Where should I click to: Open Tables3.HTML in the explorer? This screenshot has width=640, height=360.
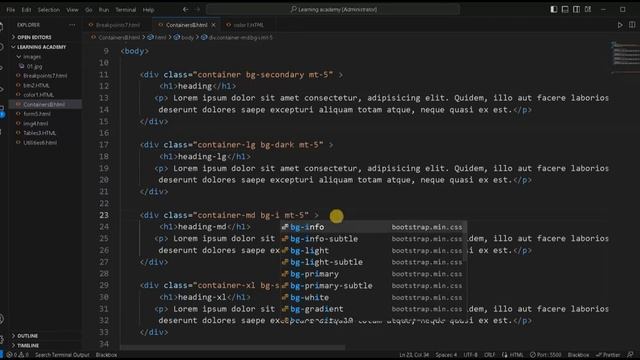coord(40,133)
